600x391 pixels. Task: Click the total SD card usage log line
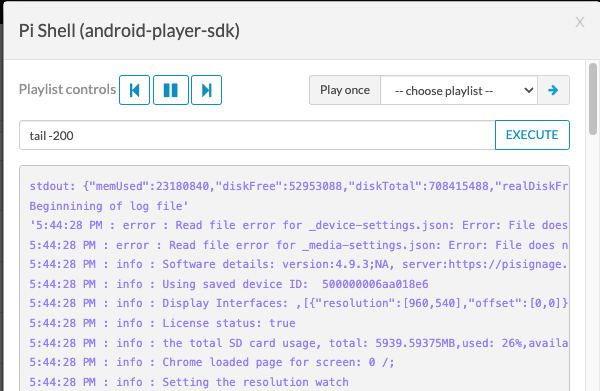pyautogui.click(x=298, y=343)
